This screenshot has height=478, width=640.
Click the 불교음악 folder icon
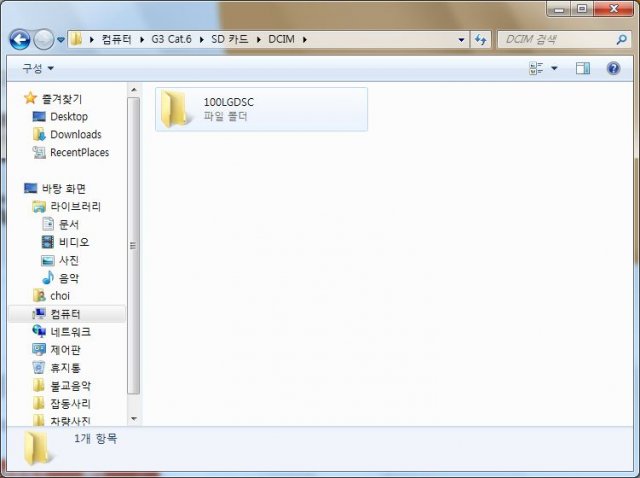click(x=39, y=385)
